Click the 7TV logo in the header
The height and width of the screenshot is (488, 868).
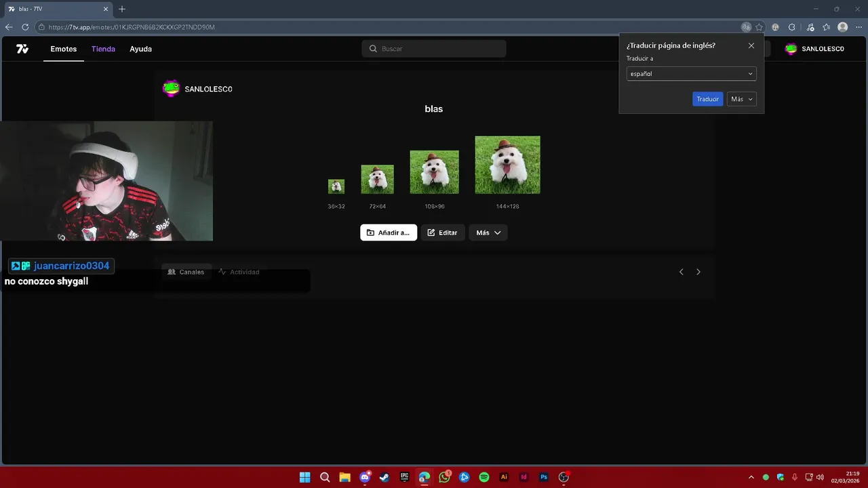[x=22, y=49]
